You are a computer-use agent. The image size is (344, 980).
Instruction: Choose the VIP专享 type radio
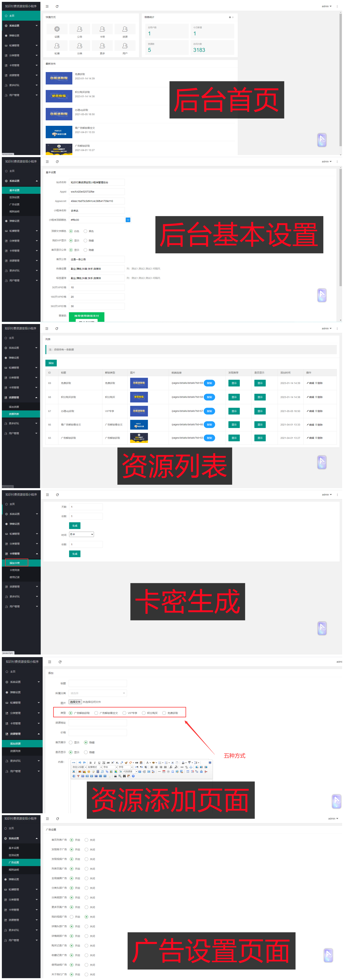point(124,713)
